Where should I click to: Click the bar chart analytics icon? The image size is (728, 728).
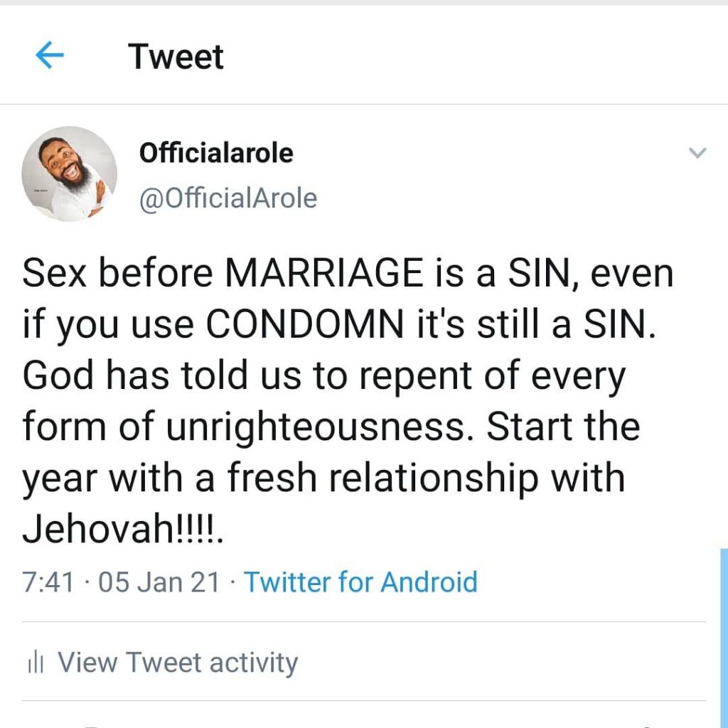[36, 662]
